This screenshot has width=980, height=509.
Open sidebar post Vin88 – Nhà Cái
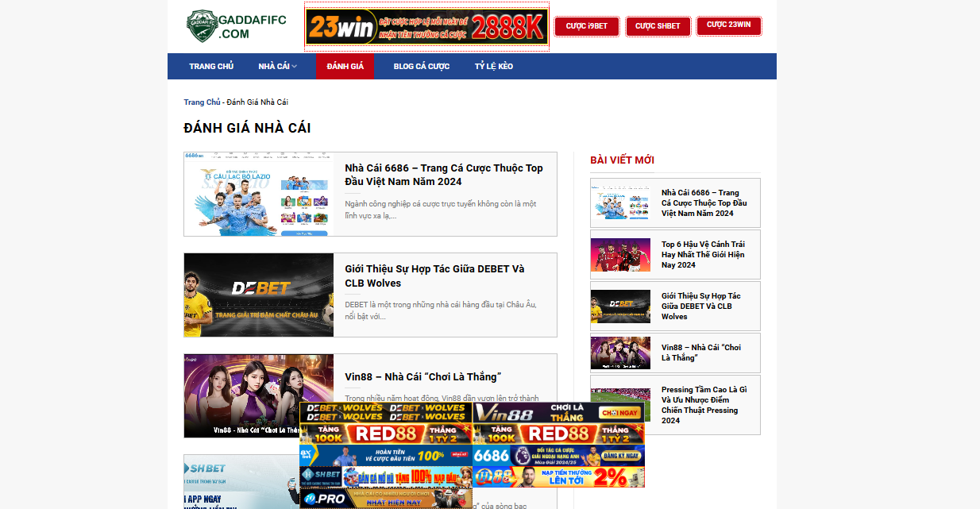tap(701, 353)
